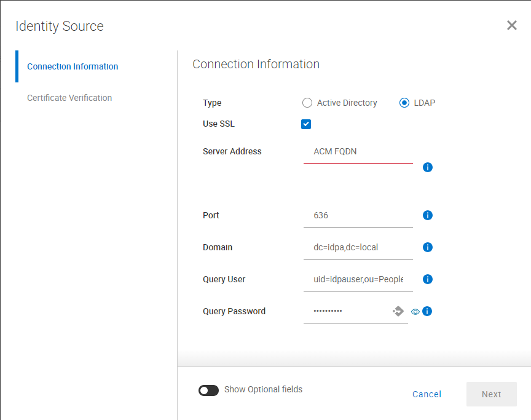Select the Connection Information step
The height and width of the screenshot is (420, 531).
click(x=74, y=66)
